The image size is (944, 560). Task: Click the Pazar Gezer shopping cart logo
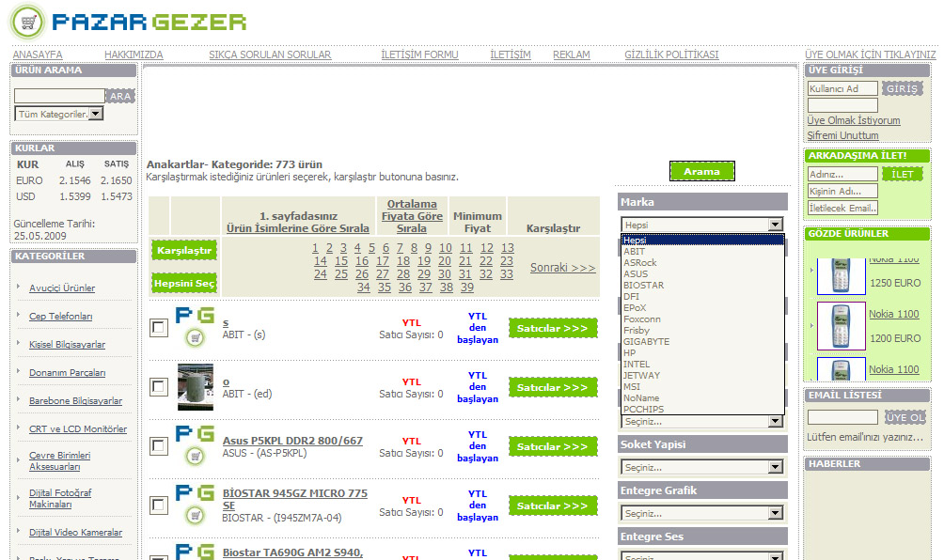point(27,23)
